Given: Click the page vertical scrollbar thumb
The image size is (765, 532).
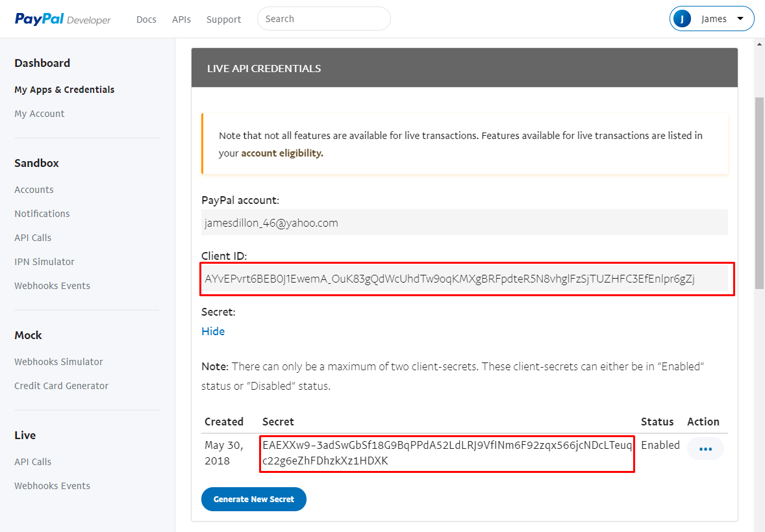Looking at the screenshot, I should [759, 193].
